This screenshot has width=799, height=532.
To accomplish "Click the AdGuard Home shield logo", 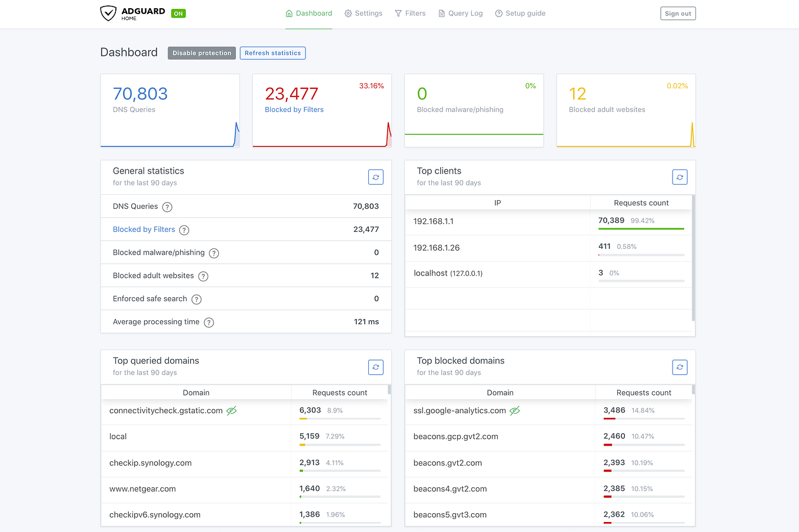I will tap(108, 13).
